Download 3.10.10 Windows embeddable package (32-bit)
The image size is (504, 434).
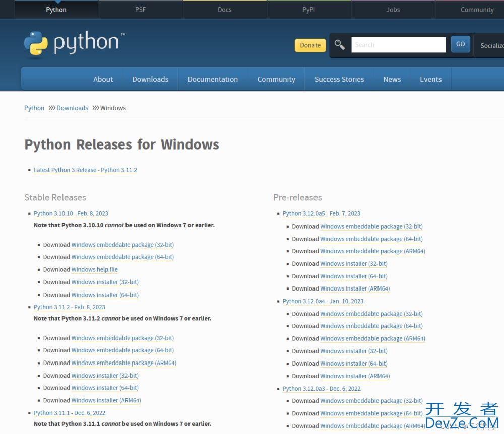[122, 245]
